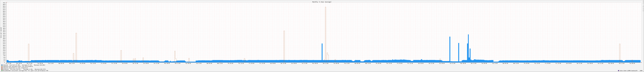Image resolution: width=644 pixels, height=72 pixels.
Task: Click the arrow at top of Y-axis
Action: [7, 2]
